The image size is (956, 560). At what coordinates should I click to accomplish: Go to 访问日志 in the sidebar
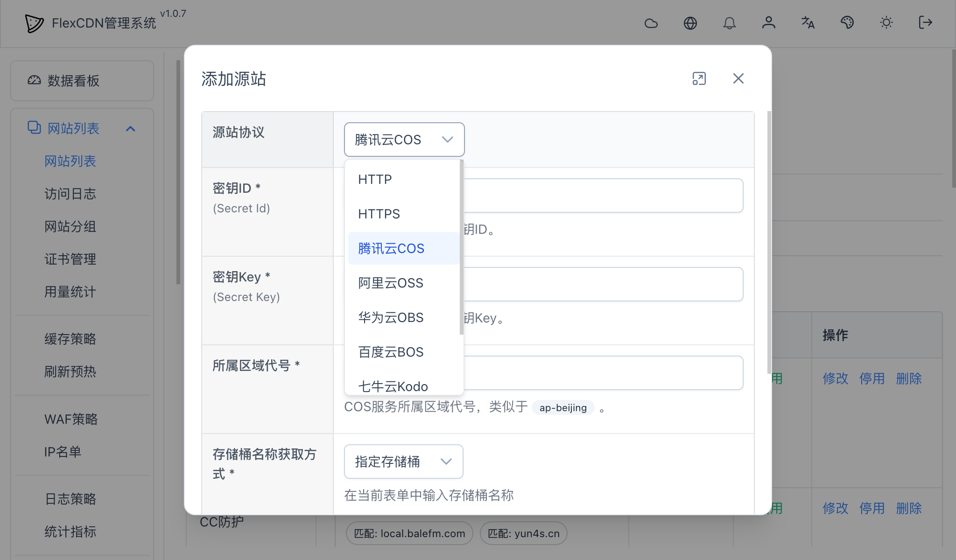(70, 194)
